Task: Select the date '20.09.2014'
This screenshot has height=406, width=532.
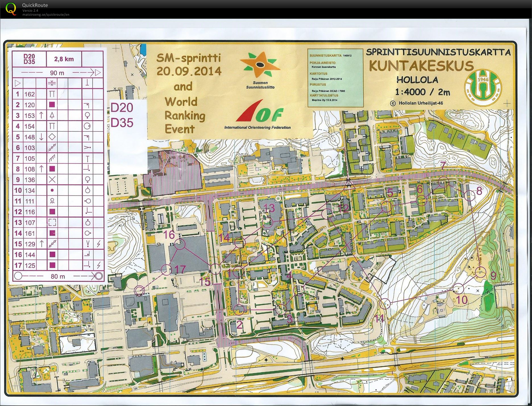Action: coord(189,71)
